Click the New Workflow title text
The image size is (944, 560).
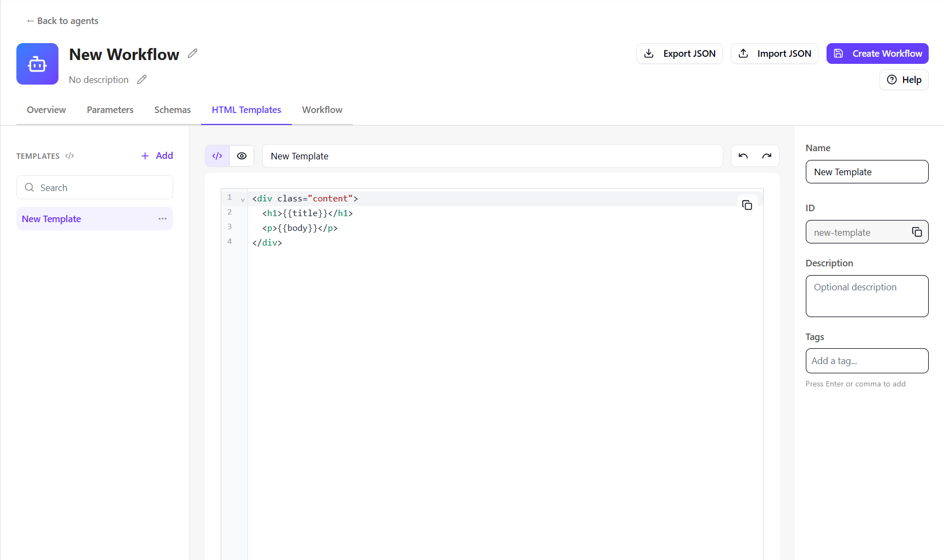pyautogui.click(x=124, y=55)
